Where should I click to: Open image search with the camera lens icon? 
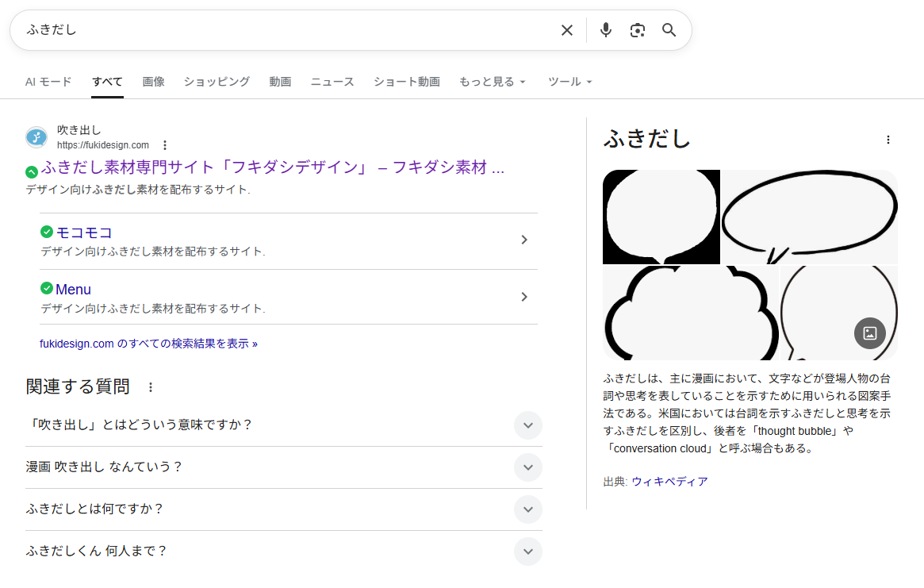[638, 30]
